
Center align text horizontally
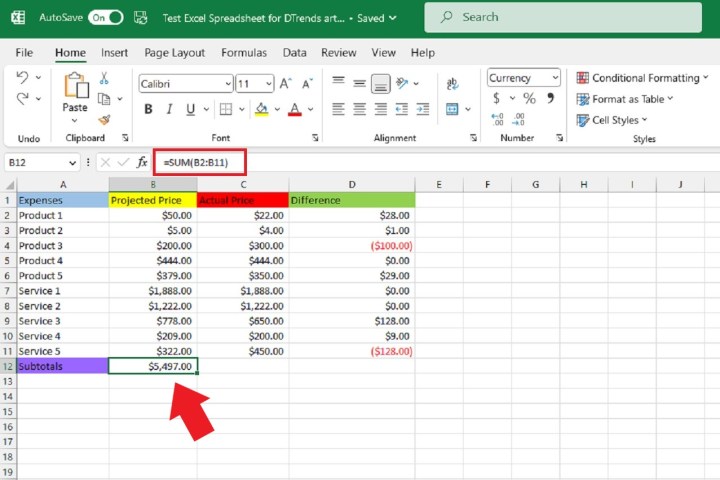[x=359, y=109]
